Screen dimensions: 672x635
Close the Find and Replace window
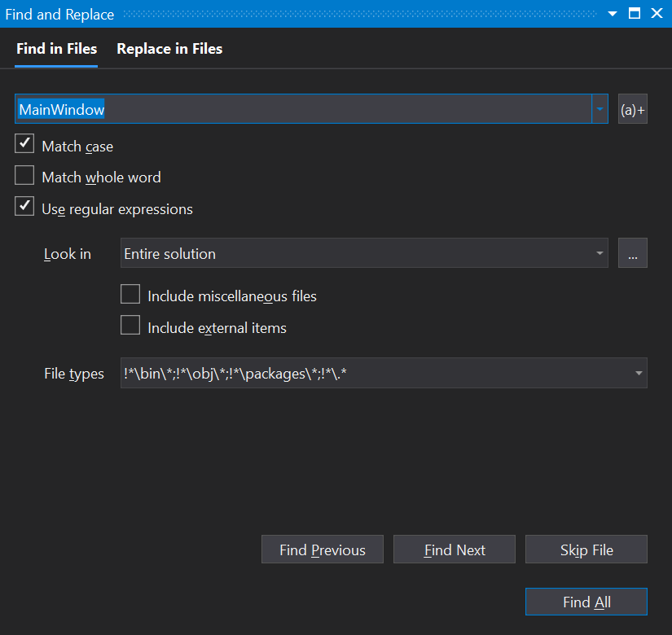[657, 14]
